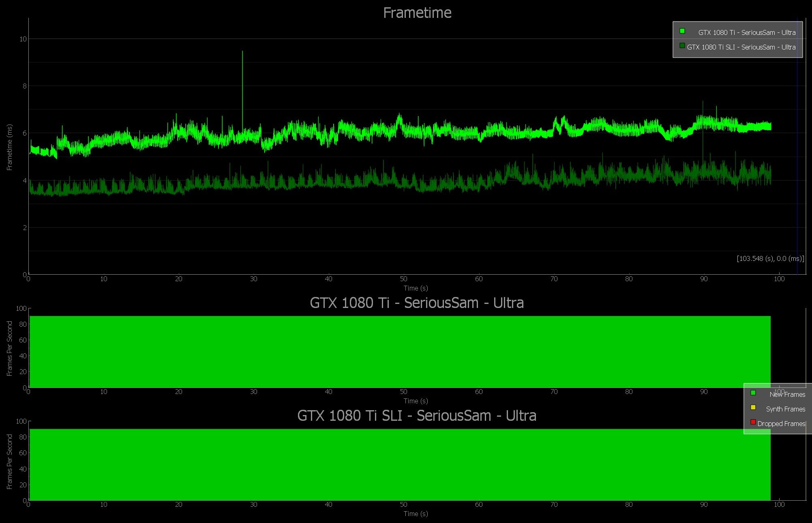Click the tall frametime spike near 28 seconds
Image resolution: width=812 pixels, height=523 pixels.
click(x=242, y=81)
